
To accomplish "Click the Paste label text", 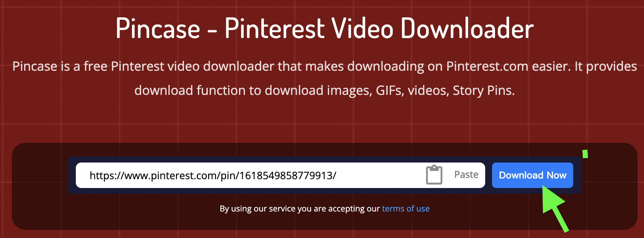I will (x=466, y=174).
